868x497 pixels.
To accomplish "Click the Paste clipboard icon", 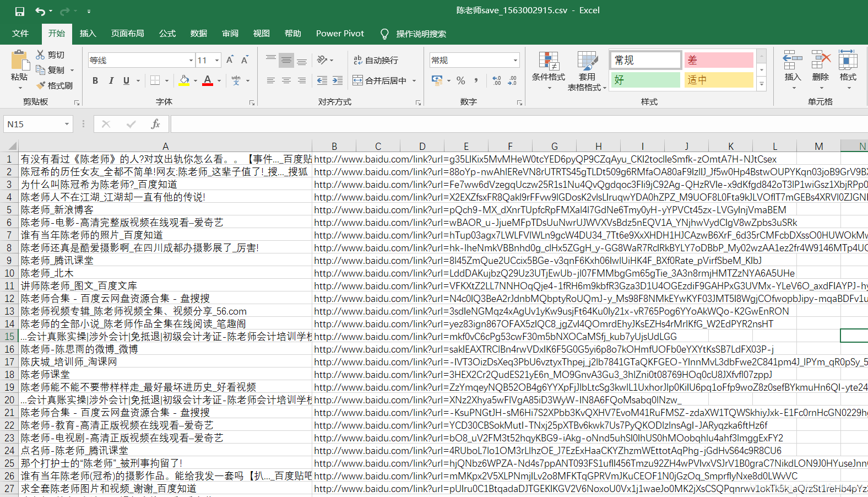I will click(x=20, y=60).
